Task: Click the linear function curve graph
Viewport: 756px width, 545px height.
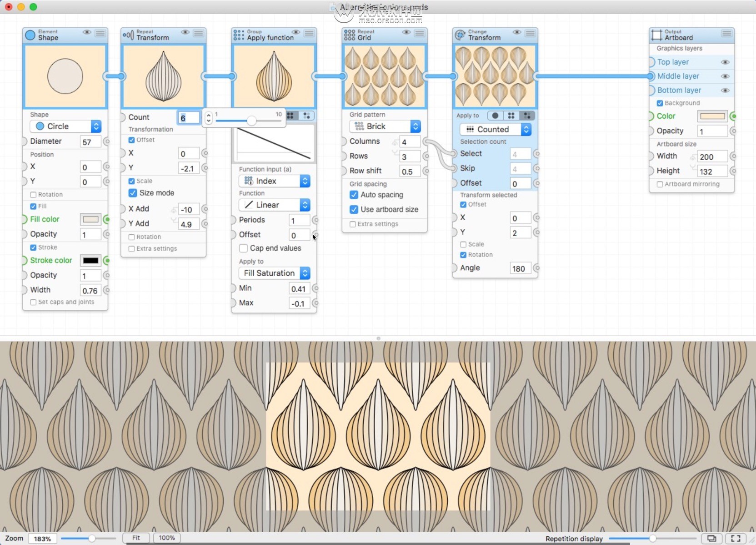Action: point(274,143)
